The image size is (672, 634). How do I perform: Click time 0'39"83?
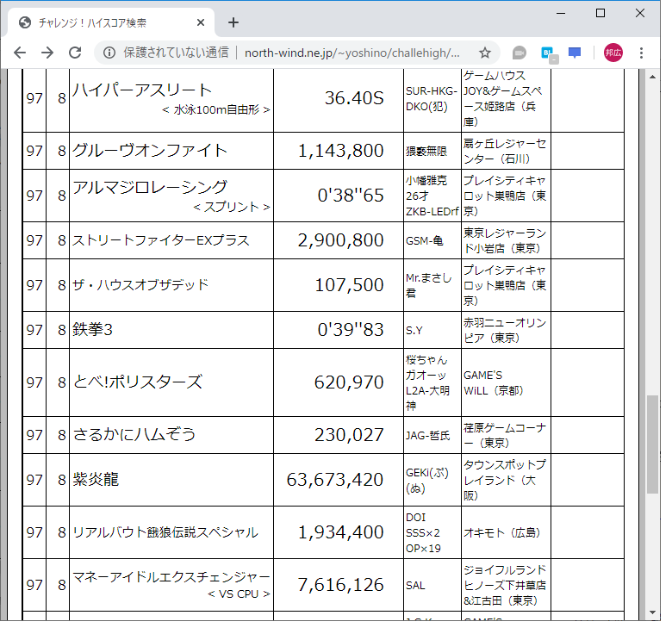(351, 330)
